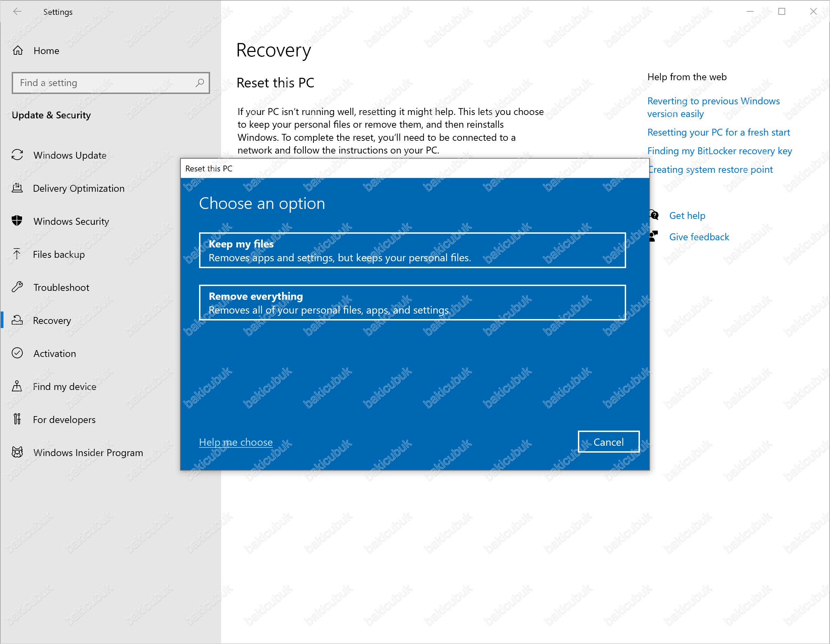
Task: Open the Home settings page
Action: pyautogui.click(x=46, y=51)
